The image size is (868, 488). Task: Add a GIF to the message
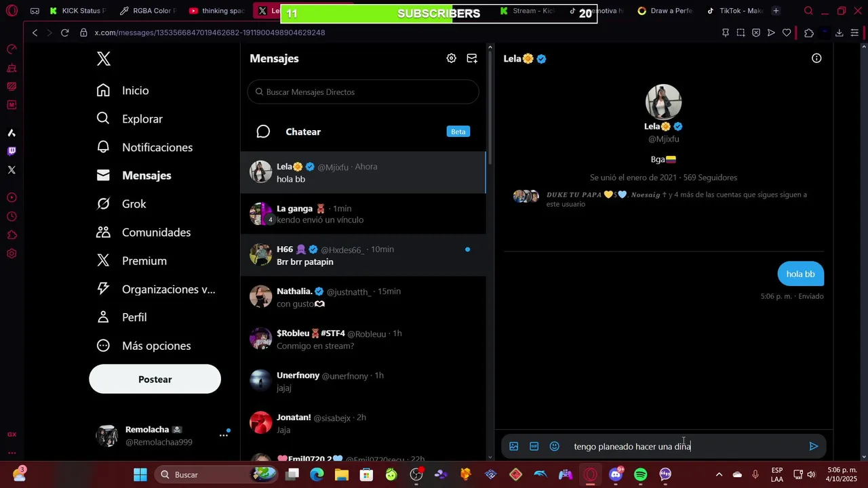click(534, 446)
